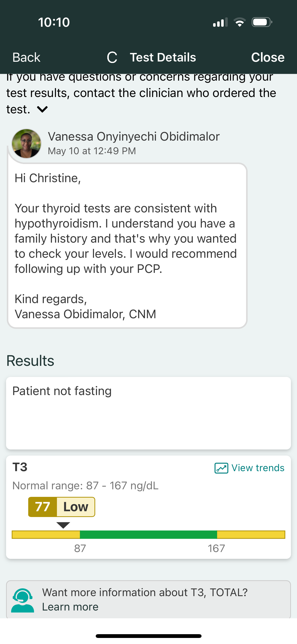Tap the headset support person icon
The width and height of the screenshot is (297, 644).
coord(23,600)
